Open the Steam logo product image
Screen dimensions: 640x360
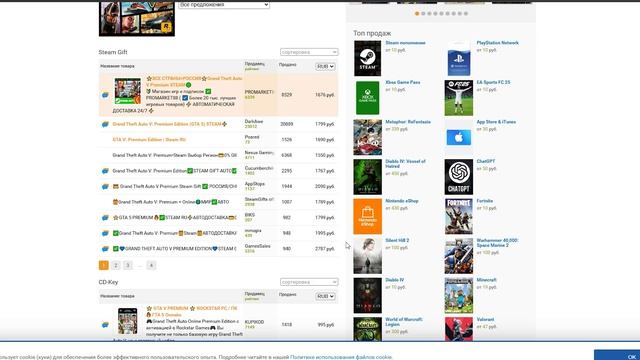pos(367,58)
